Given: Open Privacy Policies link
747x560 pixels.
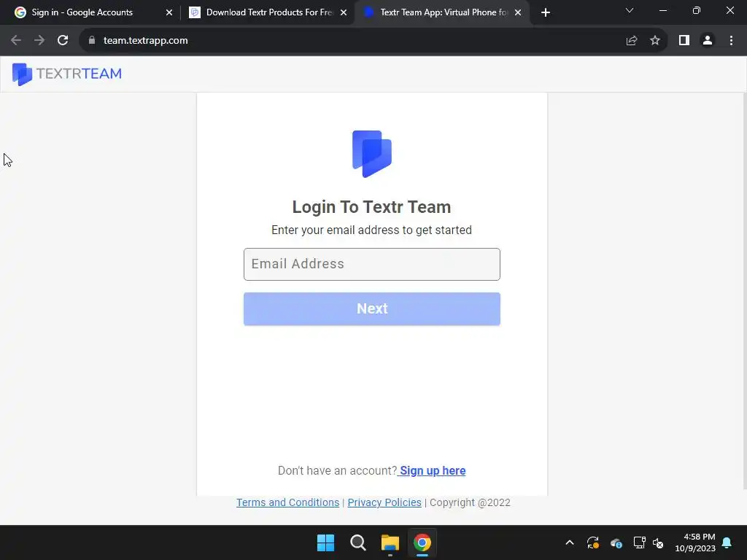Looking at the screenshot, I should [x=384, y=503].
